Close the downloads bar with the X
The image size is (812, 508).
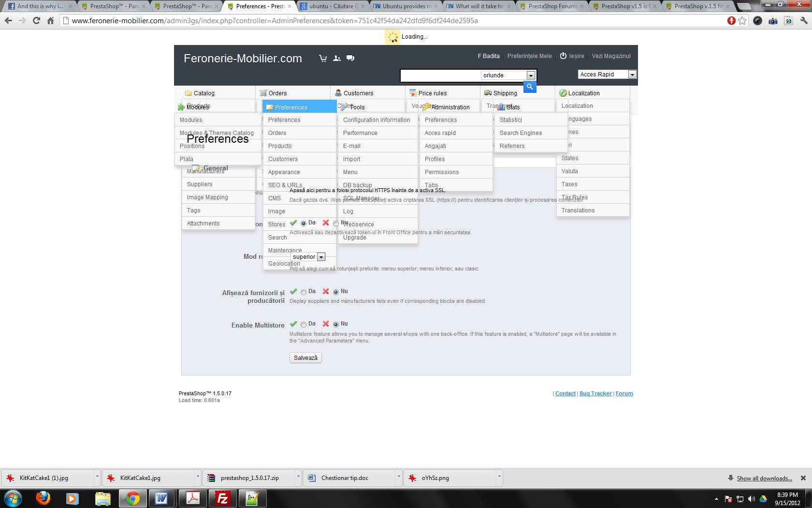coord(803,478)
